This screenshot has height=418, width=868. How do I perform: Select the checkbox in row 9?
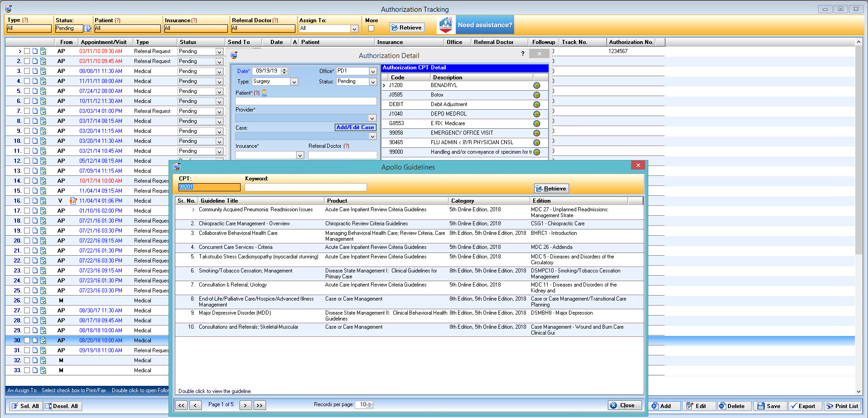tap(27, 131)
